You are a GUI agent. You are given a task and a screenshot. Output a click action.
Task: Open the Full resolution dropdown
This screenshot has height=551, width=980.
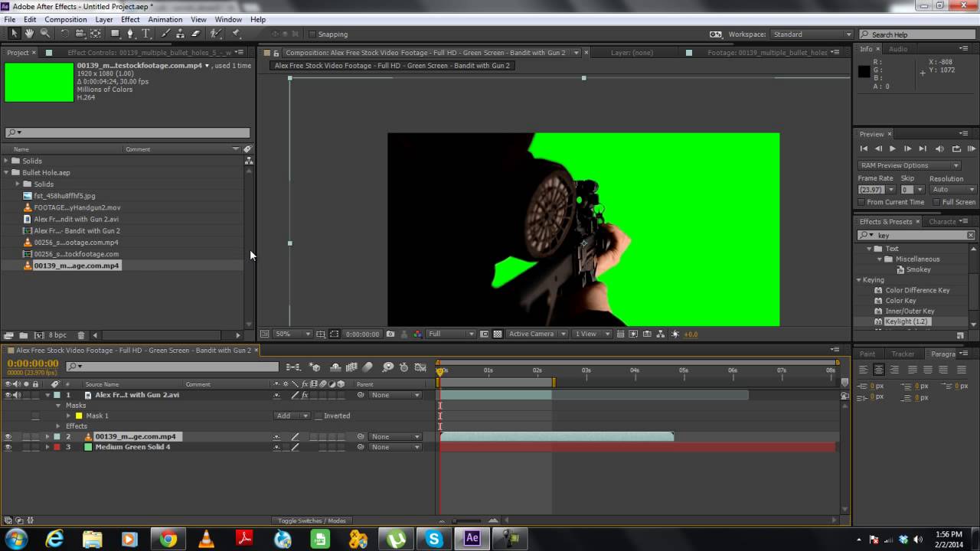[452, 334]
